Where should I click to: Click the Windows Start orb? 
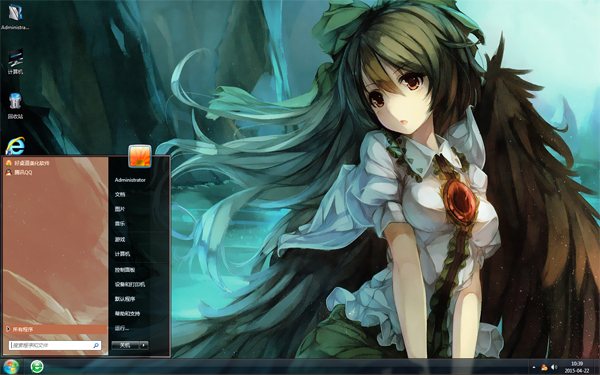coord(10,367)
